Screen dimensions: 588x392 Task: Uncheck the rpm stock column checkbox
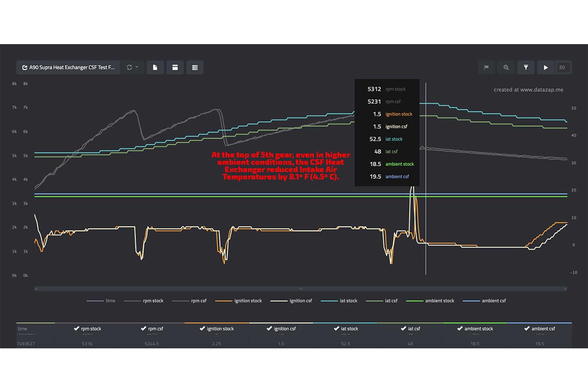pos(76,329)
